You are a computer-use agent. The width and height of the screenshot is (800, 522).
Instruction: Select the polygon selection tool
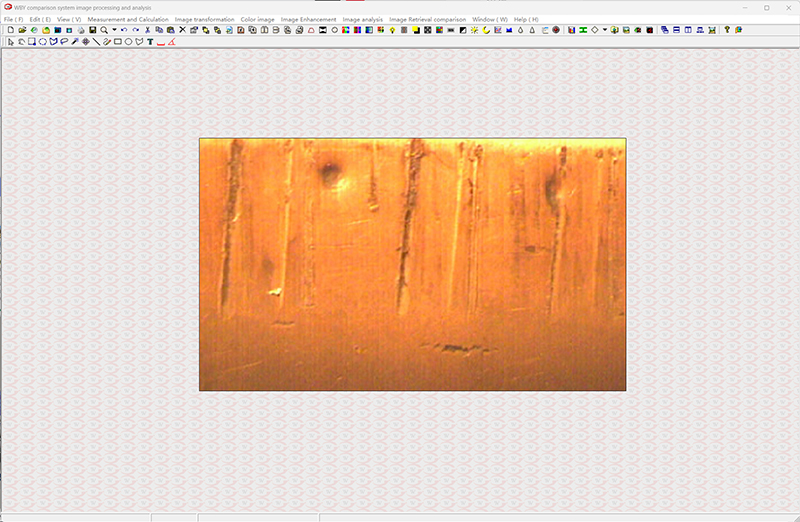tap(53, 42)
